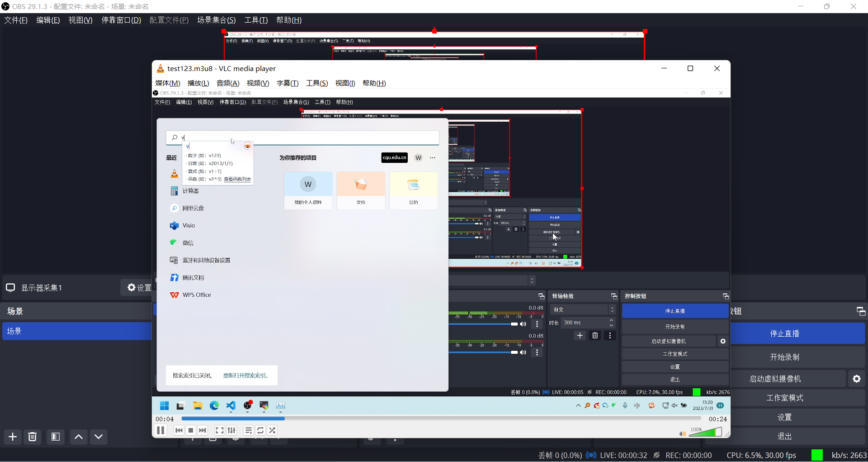Mute VLC audio via speaker icon
The image size is (868, 462).
683,434
